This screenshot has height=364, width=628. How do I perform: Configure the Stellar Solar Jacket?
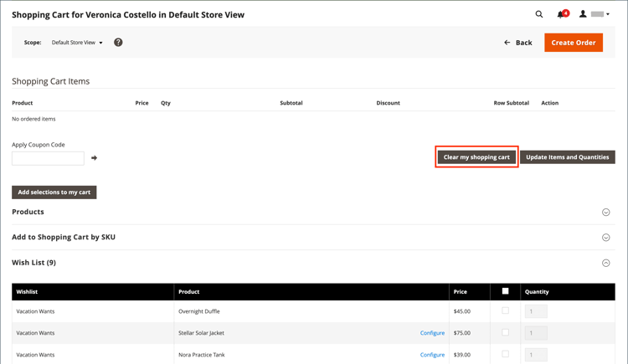[432, 333]
